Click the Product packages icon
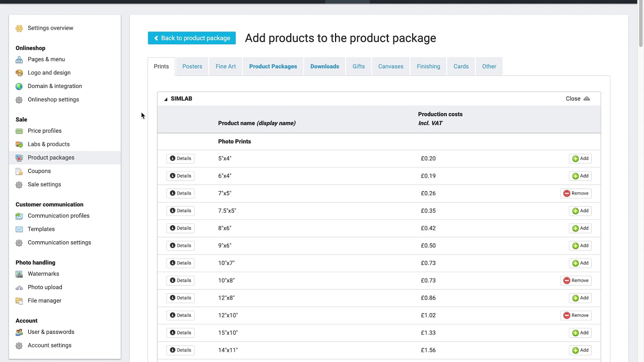 pyautogui.click(x=19, y=158)
